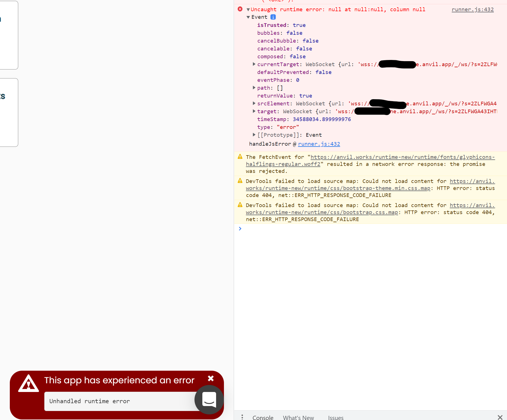This screenshot has width=507, height=420.
Task: Click the blue info icon beside Event
Action: point(273,17)
